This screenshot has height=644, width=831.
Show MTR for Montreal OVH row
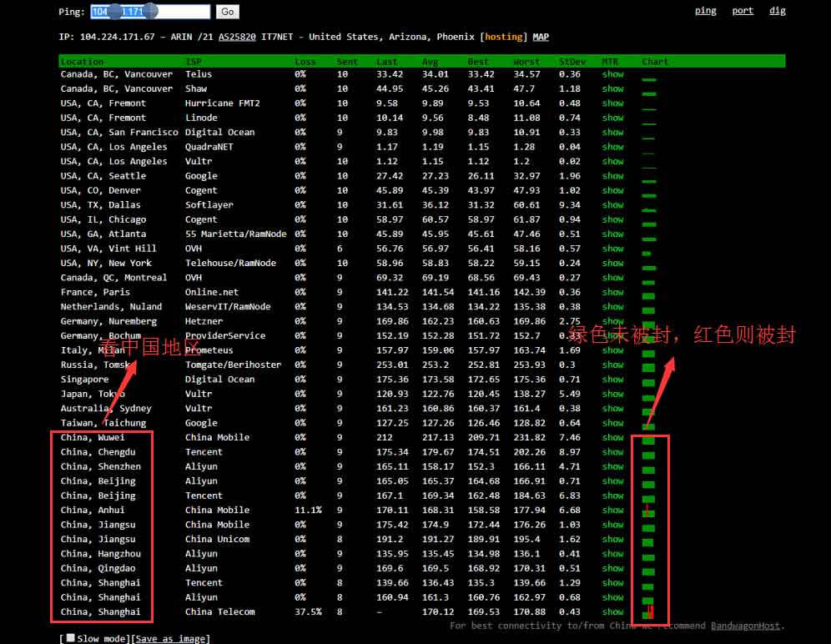pos(612,277)
